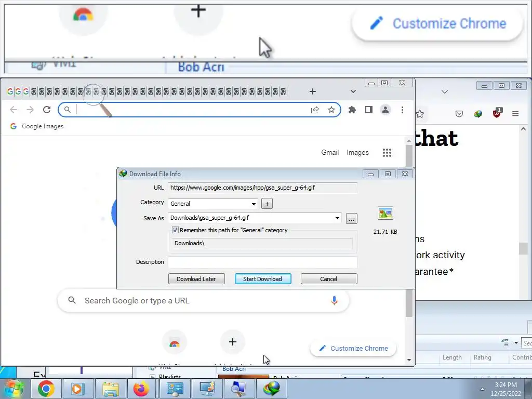Choose Download Later button

196,279
